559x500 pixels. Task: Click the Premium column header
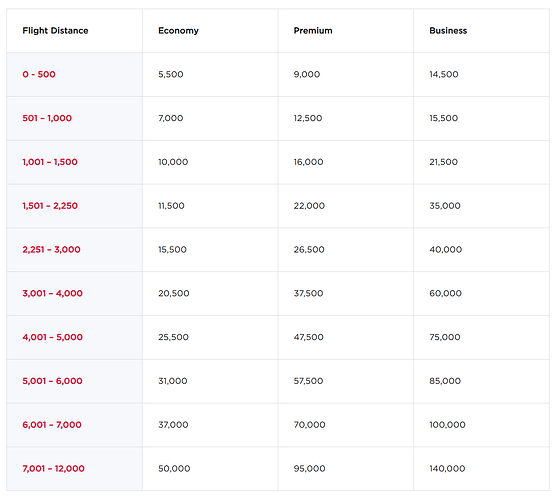tap(313, 31)
